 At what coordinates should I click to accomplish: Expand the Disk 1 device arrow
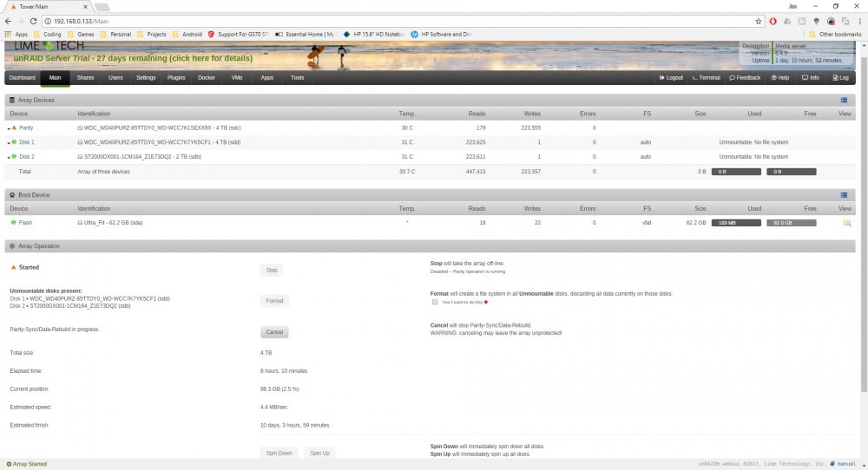[x=9, y=143]
